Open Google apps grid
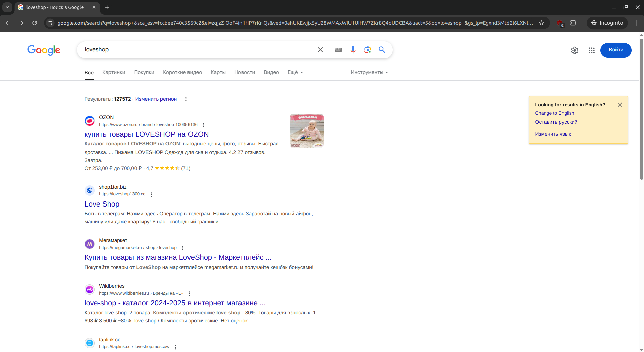 (x=592, y=50)
